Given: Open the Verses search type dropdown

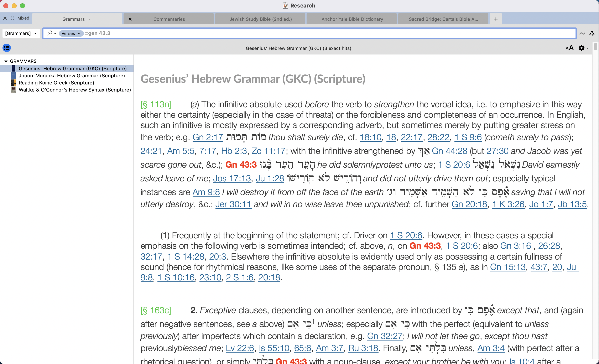Looking at the screenshot, I should (x=71, y=33).
